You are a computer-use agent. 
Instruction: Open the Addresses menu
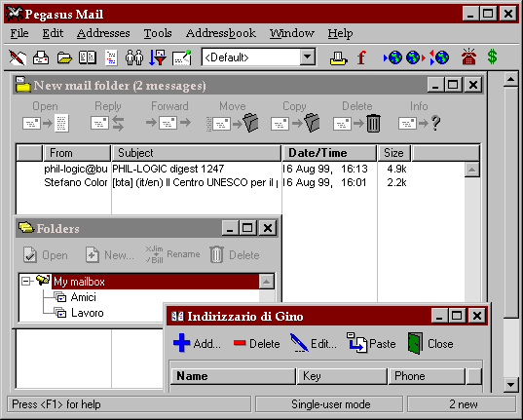tap(103, 33)
